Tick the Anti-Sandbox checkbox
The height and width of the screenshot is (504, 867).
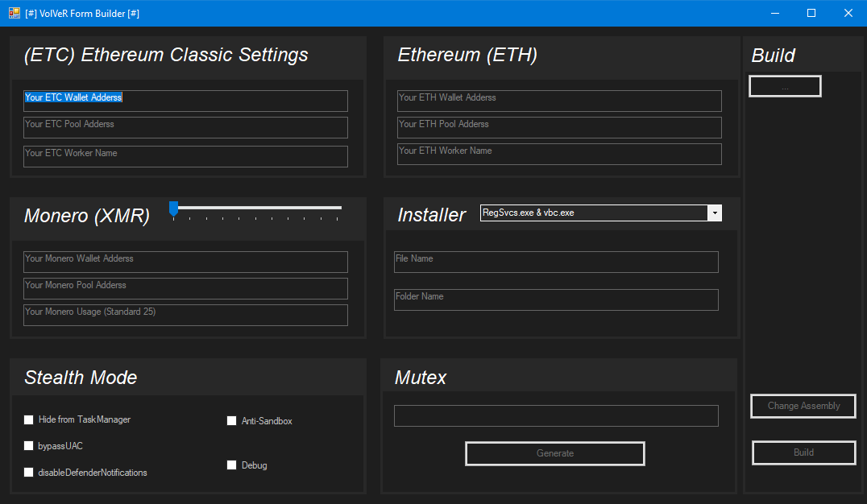[232, 421]
